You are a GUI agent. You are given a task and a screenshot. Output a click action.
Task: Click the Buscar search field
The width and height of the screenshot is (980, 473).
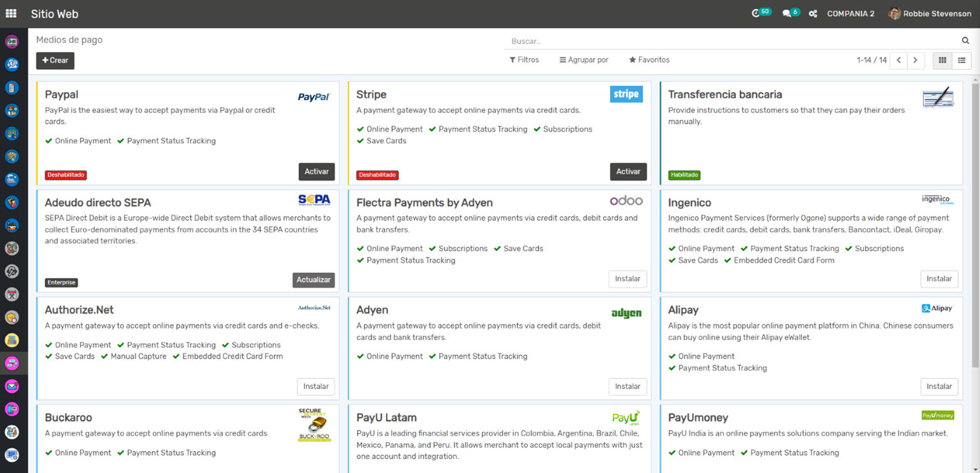coord(733,41)
